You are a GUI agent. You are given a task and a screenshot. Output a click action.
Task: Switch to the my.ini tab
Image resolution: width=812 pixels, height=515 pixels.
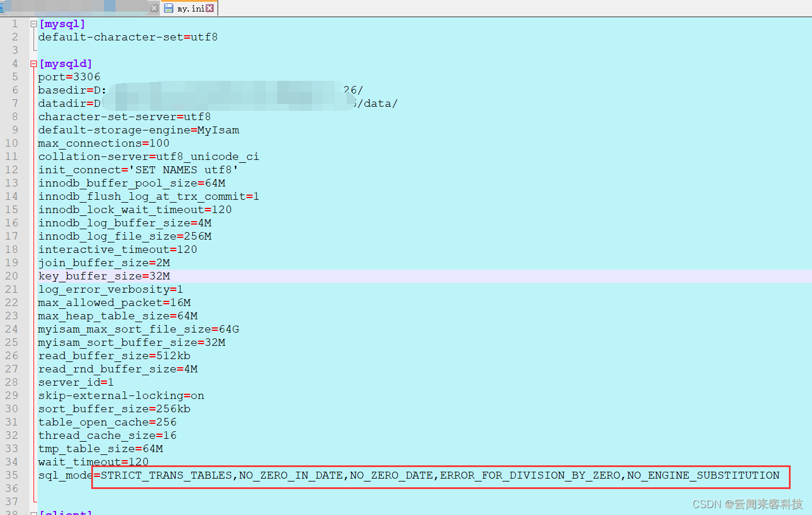point(191,9)
